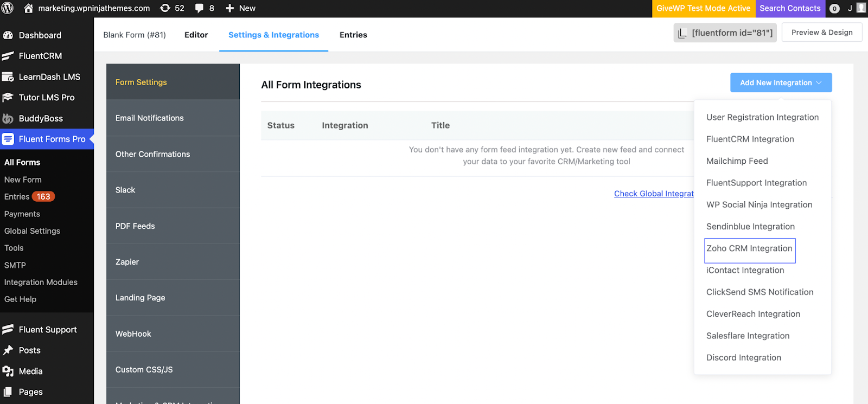Open PDF Feeds settings

pos(173,226)
